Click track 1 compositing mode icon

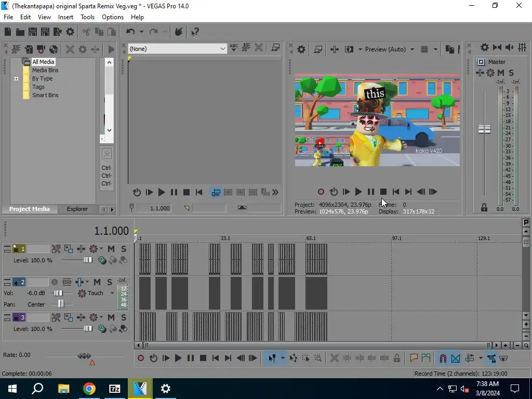101,260
